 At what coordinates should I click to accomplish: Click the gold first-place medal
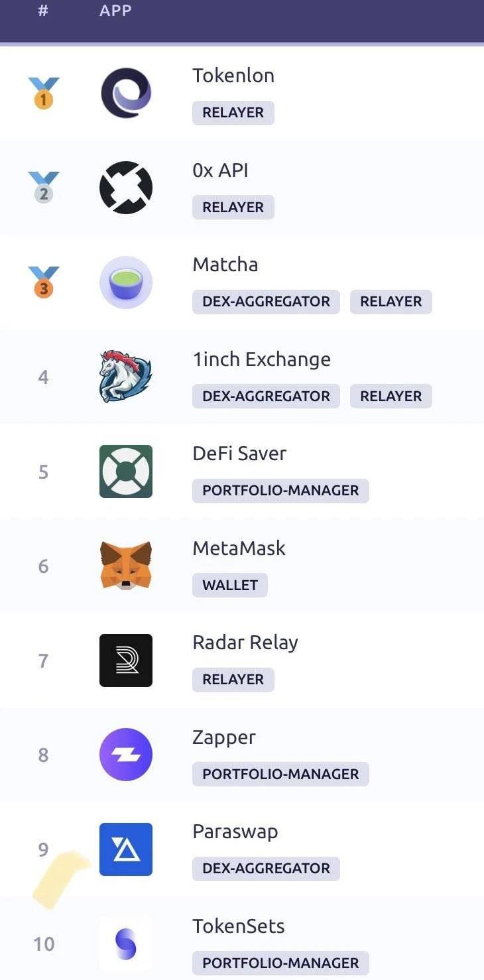(x=44, y=93)
